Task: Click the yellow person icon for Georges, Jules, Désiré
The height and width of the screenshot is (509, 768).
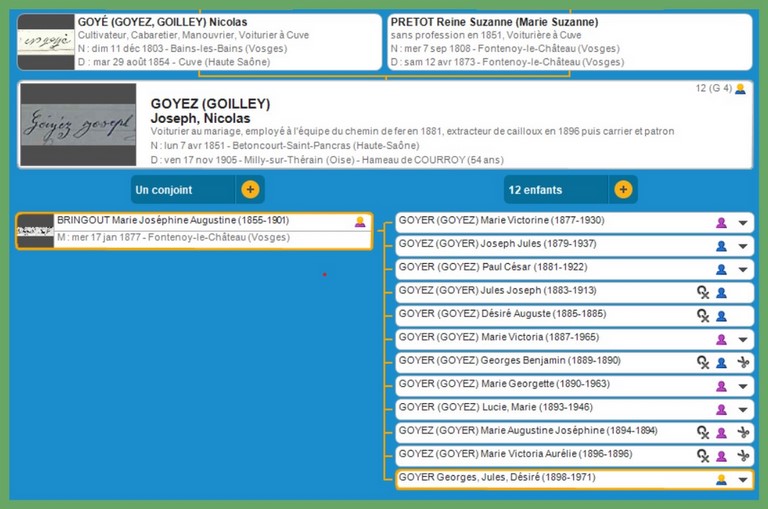Action: point(721,480)
